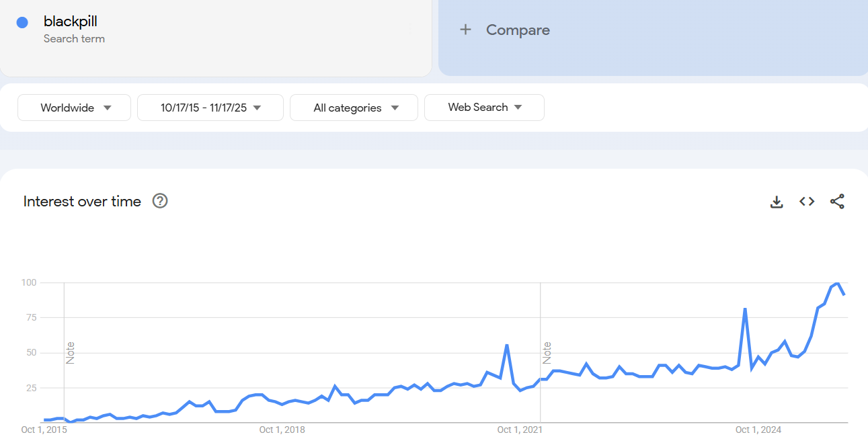Click the Compare button
868x443 pixels.
tap(518, 30)
